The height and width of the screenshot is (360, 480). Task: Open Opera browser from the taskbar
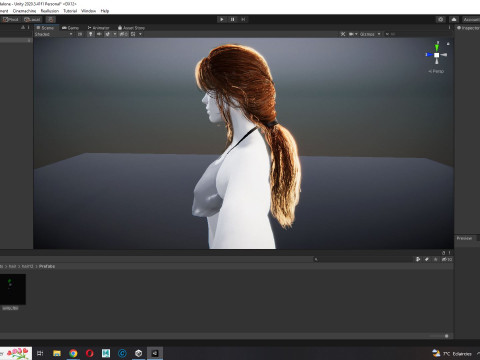coord(89,353)
